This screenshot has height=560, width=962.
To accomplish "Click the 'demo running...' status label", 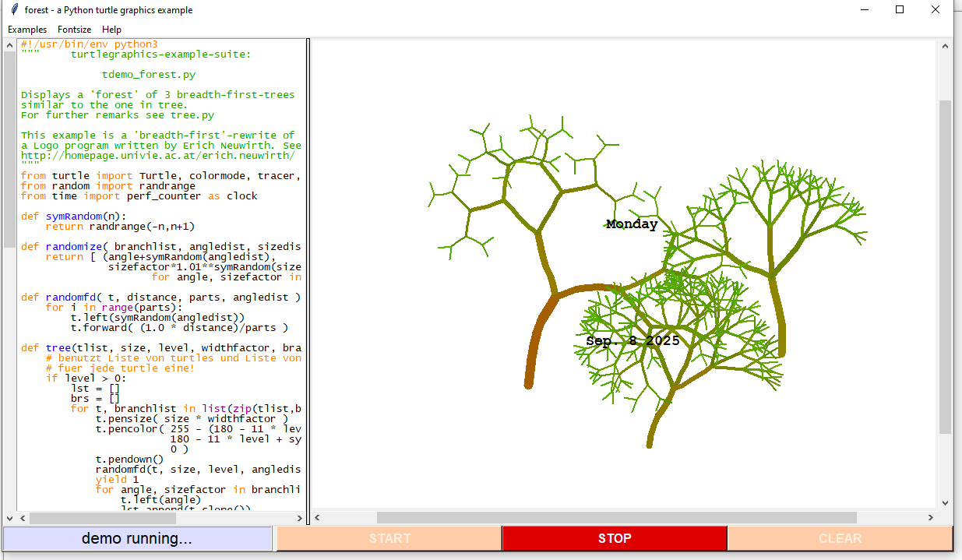I will pyautogui.click(x=137, y=538).
